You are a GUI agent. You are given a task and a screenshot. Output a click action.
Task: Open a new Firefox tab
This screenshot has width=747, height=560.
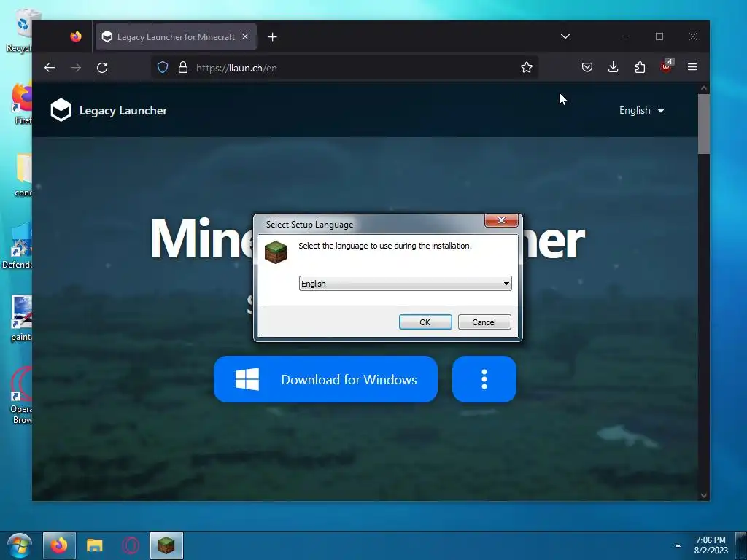273,37
